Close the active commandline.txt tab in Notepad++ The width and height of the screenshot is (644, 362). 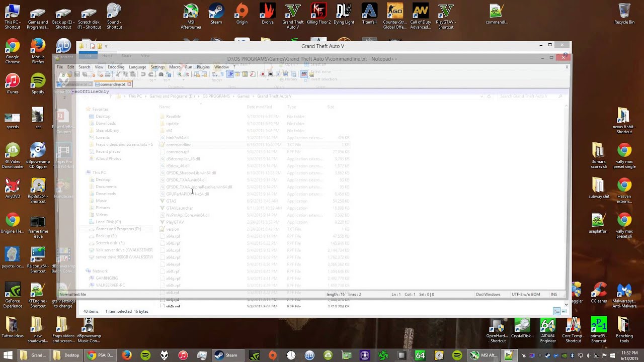129,84
